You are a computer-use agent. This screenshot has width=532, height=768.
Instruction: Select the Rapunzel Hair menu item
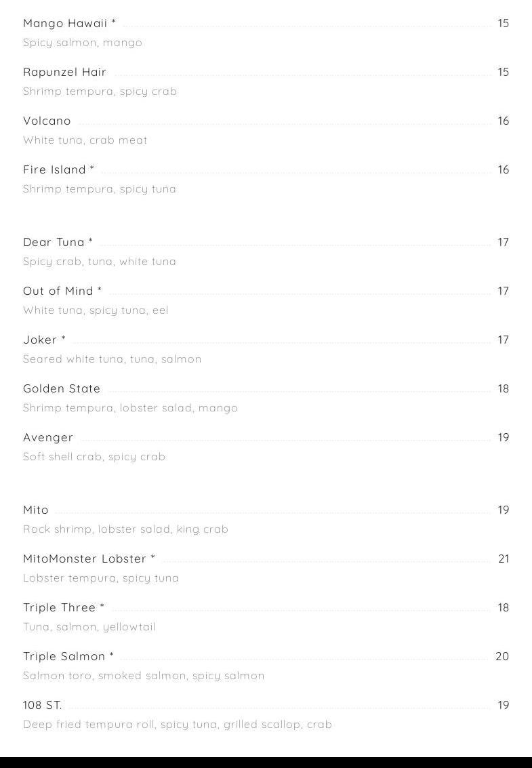click(x=64, y=72)
